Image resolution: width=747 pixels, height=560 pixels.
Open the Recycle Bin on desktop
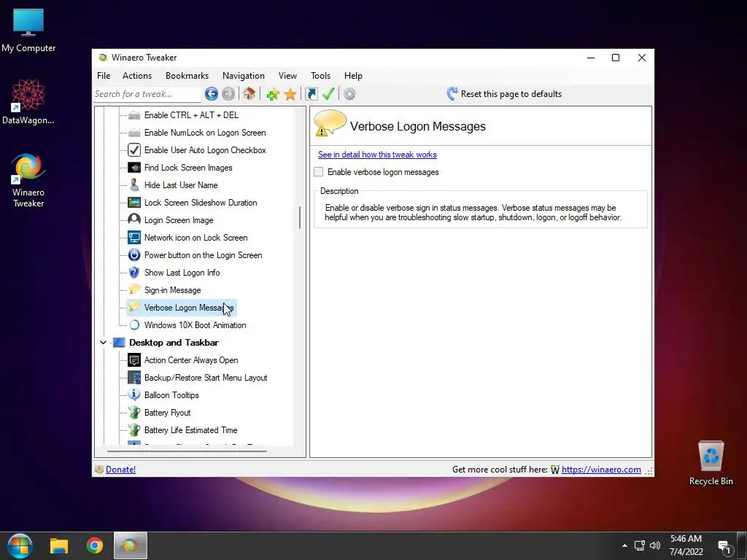pos(711,463)
